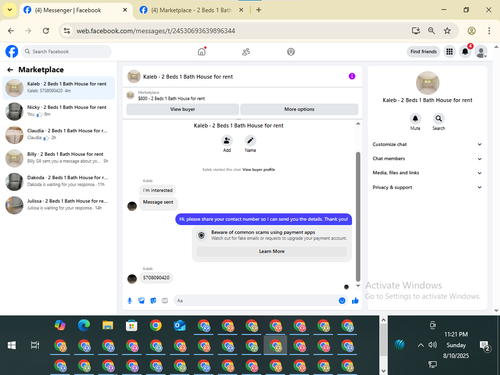Open a new browser tab

[x=259, y=10]
